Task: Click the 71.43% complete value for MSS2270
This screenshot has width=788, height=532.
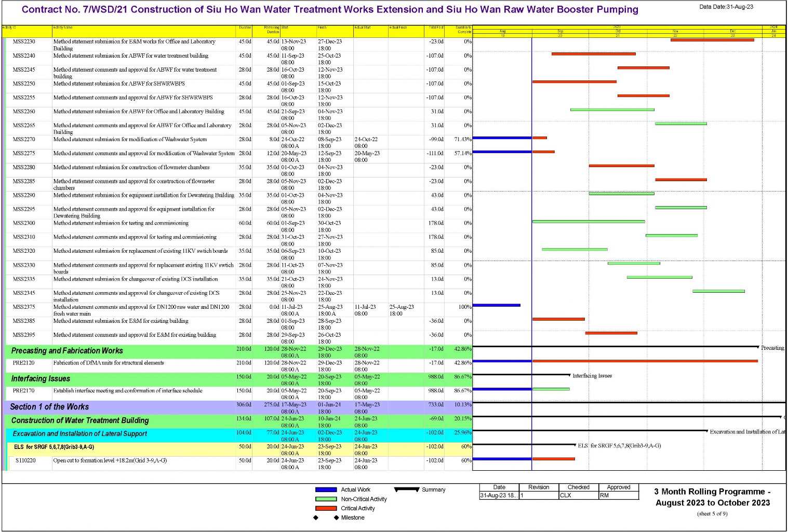Action: 463,139
